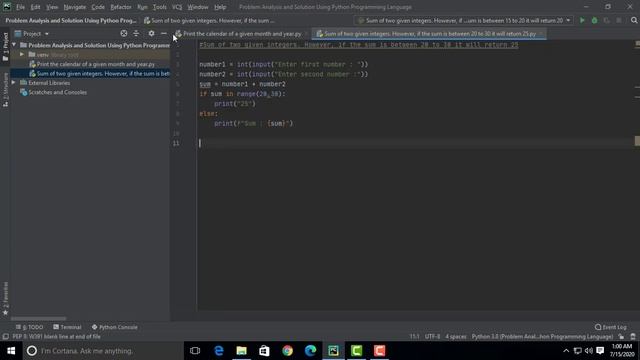
Task: Toggle tool window bars icon in status bar corner
Action: (x=5, y=337)
